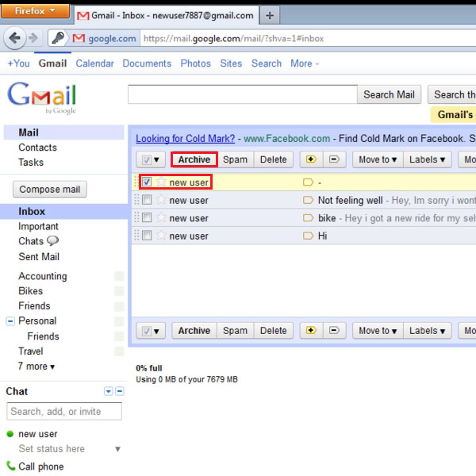Open the bottom 'Labels' dropdown
The image size is (476, 476).
(x=427, y=330)
